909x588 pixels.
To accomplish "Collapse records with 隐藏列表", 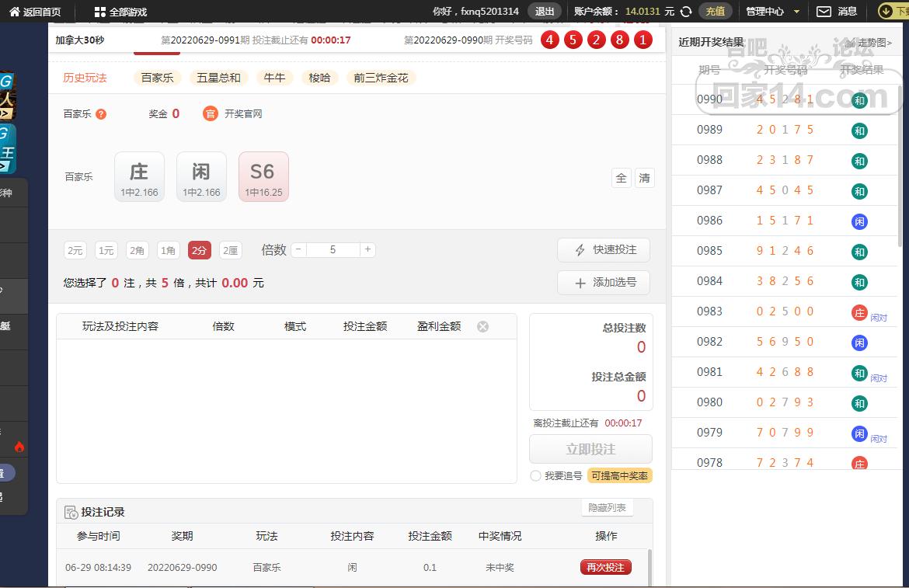I will 607,508.
